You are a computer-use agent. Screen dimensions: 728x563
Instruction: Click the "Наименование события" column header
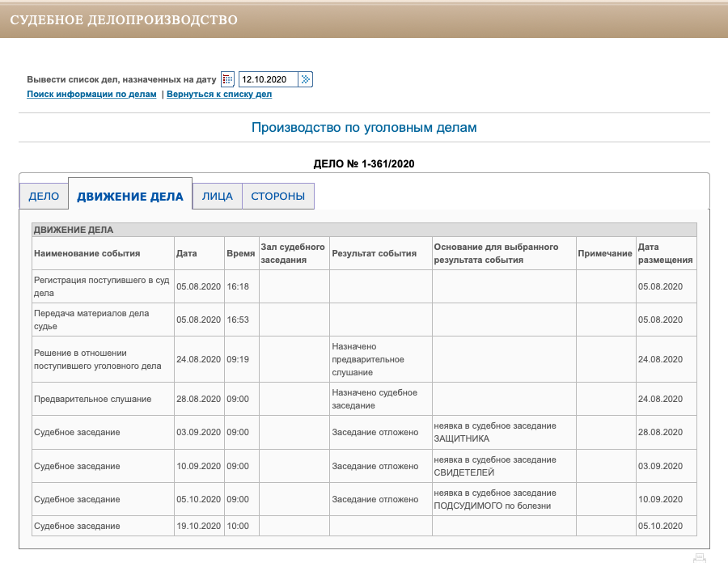87,253
